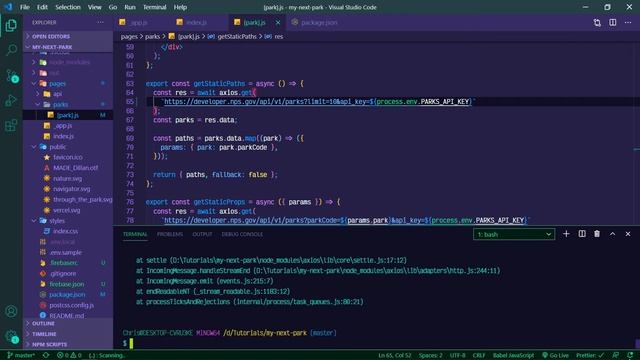This screenshot has height=360, width=640.
Task: Open firebase.json in explorer
Action: coord(67,284)
